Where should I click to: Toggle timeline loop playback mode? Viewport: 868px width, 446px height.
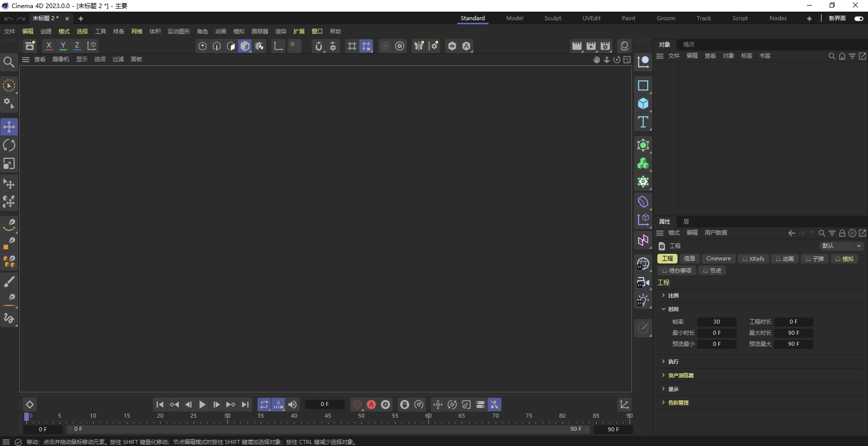coord(264,405)
